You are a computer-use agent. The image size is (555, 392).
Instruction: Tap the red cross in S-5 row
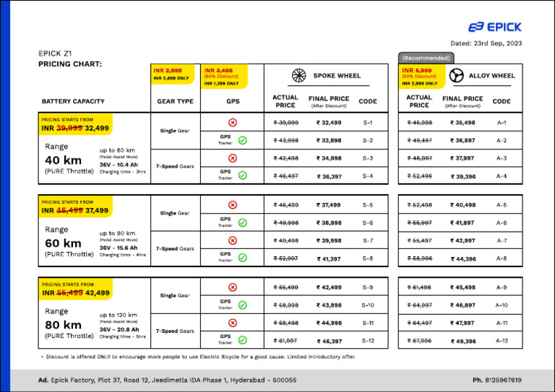[x=233, y=205]
